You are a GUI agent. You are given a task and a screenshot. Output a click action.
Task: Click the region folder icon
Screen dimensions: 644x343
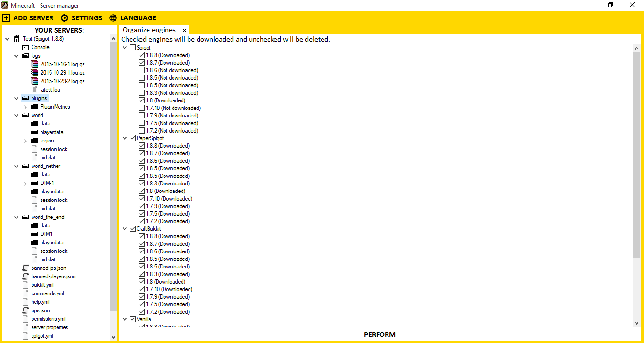(34, 141)
